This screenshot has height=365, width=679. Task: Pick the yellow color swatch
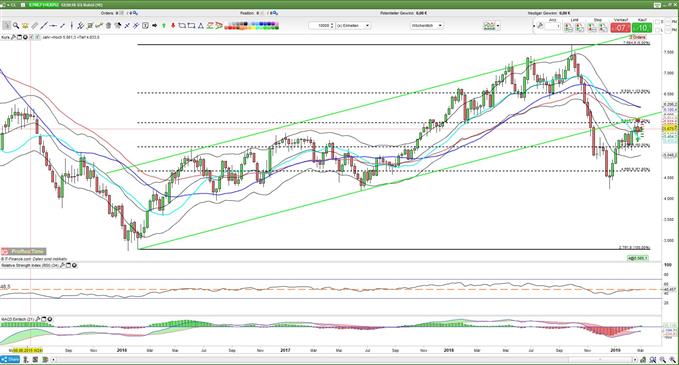click(x=254, y=28)
